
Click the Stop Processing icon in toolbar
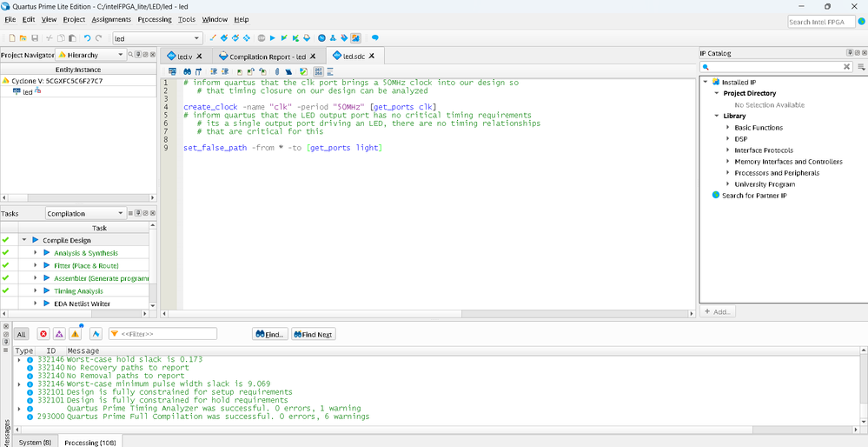coord(262,38)
